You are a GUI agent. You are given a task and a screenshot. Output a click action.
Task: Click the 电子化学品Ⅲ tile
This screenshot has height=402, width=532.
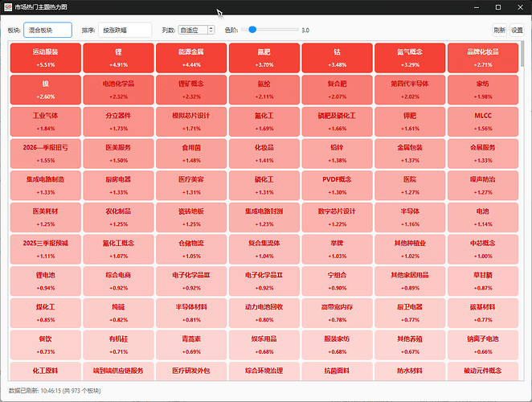[191, 281]
